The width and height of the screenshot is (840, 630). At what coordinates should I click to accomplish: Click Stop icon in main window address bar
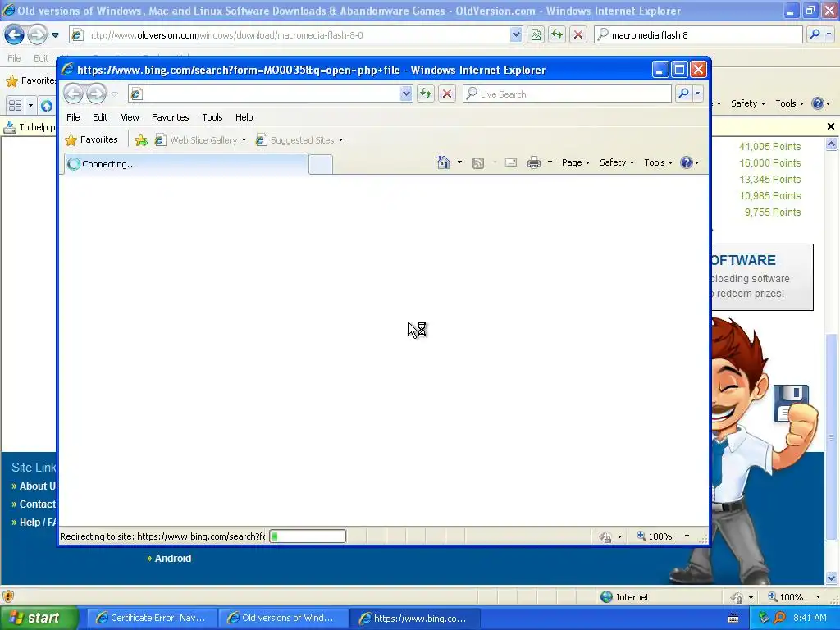click(578, 34)
